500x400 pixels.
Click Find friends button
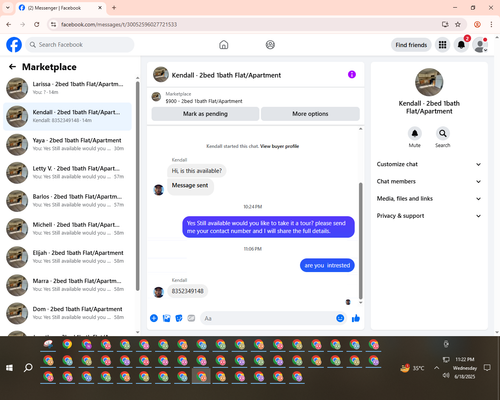[411, 45]
